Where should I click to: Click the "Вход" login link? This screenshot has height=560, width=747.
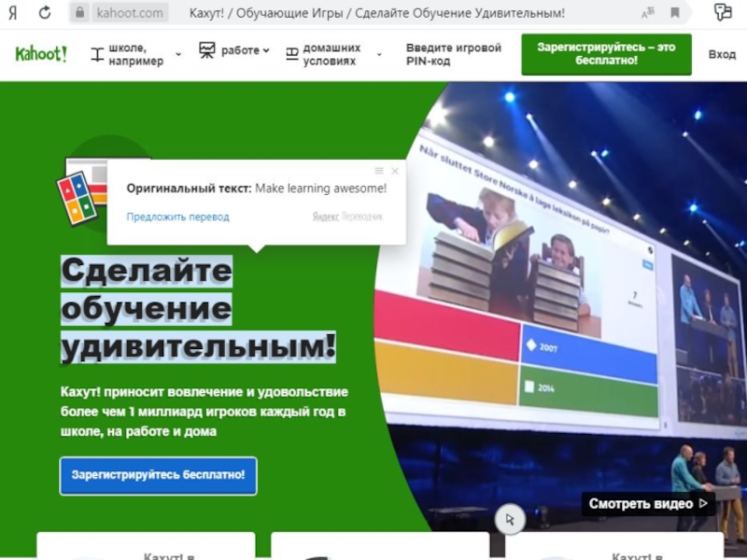coord(722,54)
